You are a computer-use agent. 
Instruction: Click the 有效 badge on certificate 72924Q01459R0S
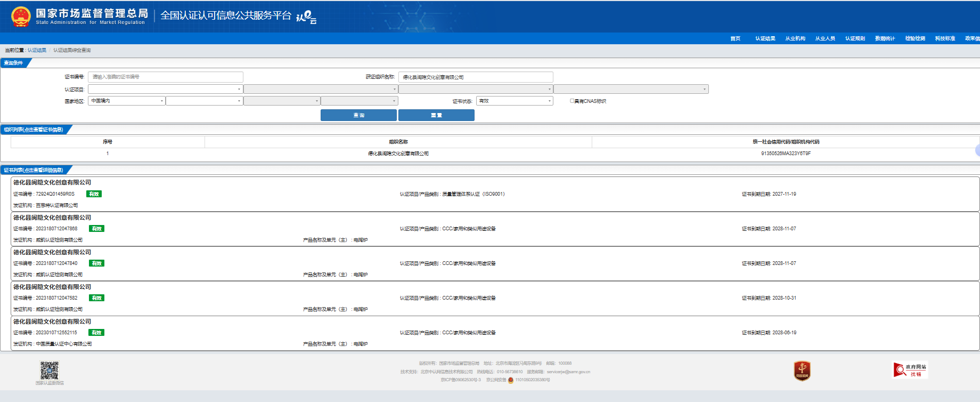click(94, 194)
